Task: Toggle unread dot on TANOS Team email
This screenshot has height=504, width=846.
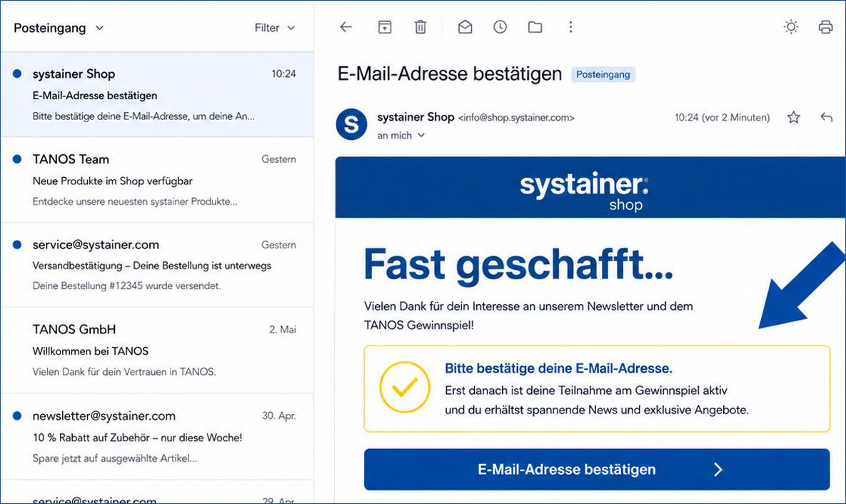Action: pyautogui.click(x=17, y=158)
